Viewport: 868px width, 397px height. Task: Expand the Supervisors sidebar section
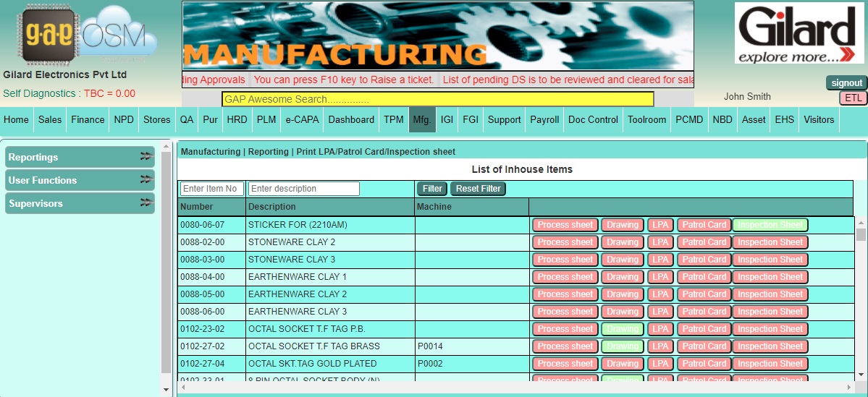coord(80,203)
